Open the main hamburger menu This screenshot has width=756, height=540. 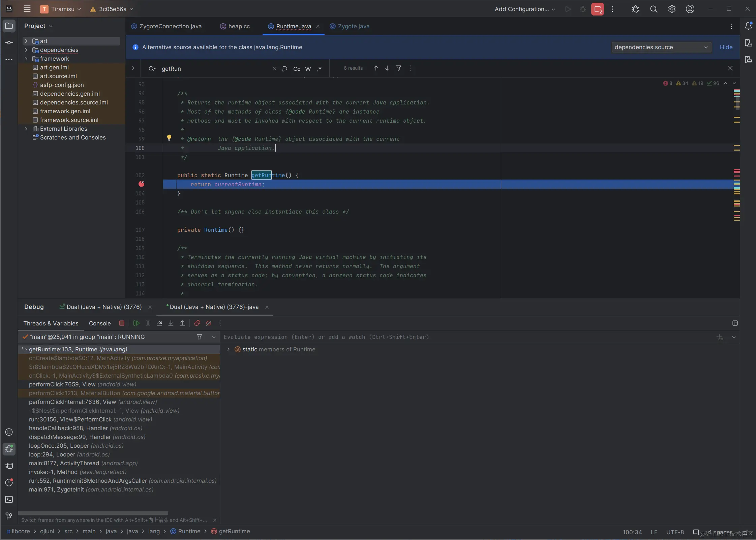27,9
